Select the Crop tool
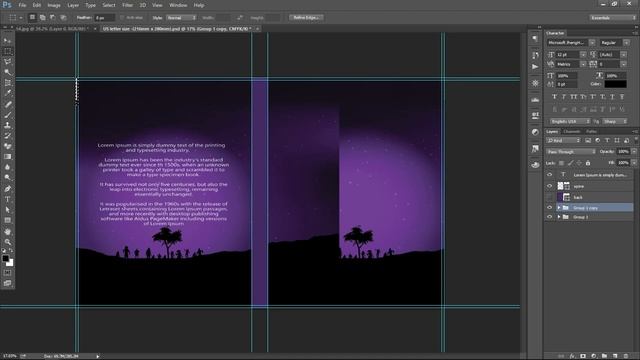640x360 pixels. coord(7,83)
